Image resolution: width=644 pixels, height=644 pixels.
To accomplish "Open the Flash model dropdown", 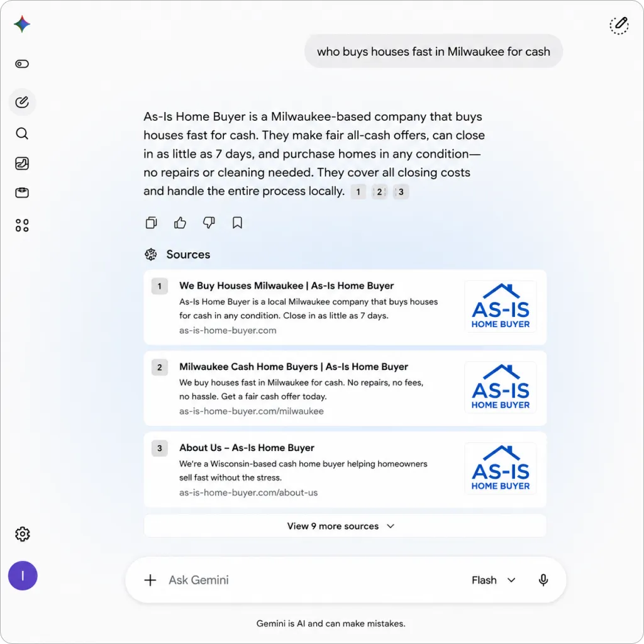I will click(x=494, y=580).
